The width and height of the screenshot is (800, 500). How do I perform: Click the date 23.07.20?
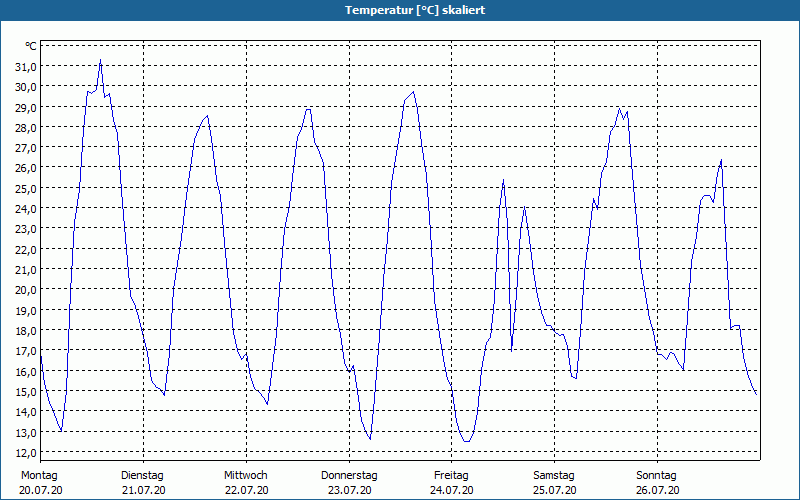[x=349, y=490]
